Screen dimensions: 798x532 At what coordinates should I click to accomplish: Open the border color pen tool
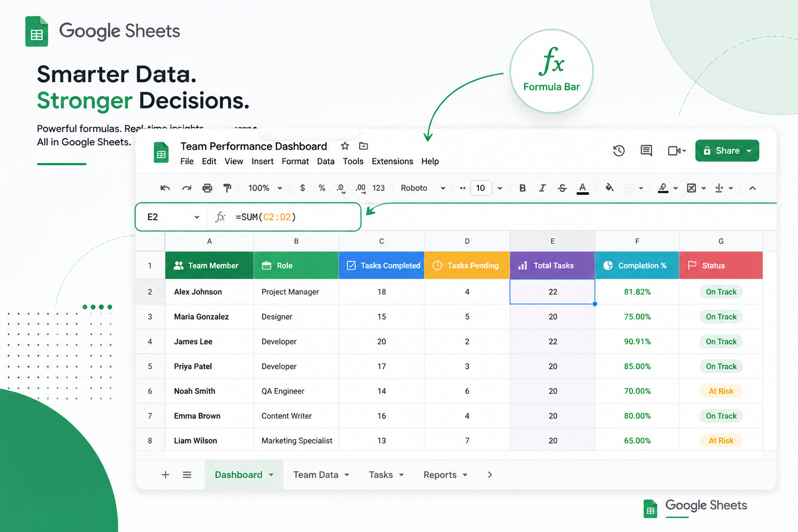click(663, 188)
